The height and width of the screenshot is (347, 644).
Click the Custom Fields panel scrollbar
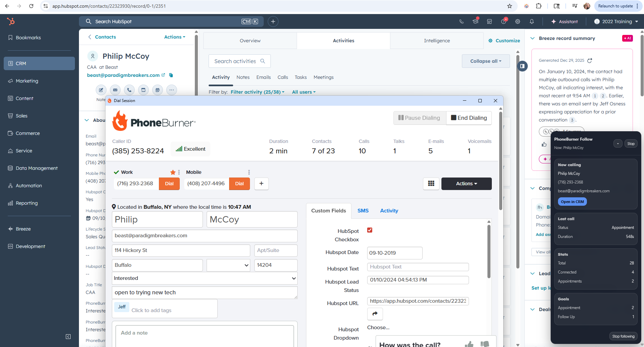click(489, 252)
